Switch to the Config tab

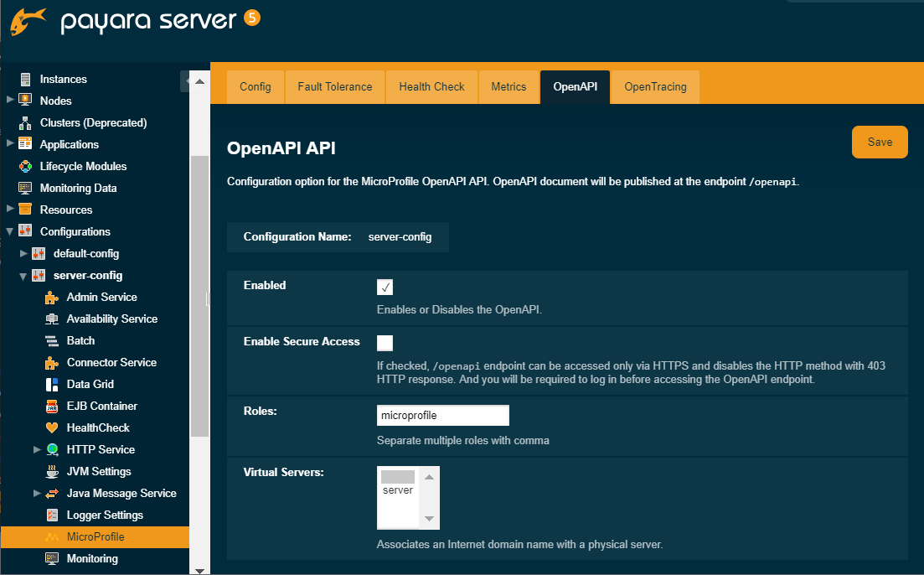coord(256,86)
